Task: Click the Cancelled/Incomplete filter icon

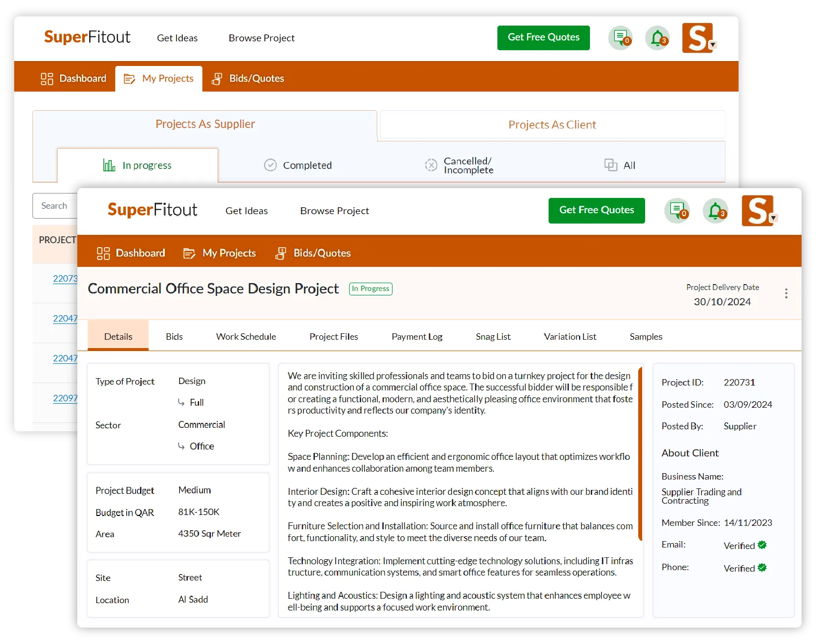Action: (431, 165)
